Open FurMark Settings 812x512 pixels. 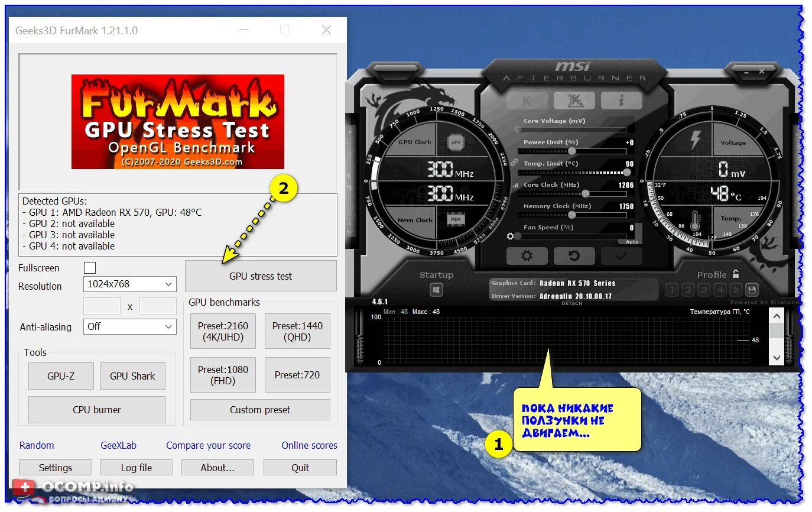pyautogui.click(x=56, y=468)
